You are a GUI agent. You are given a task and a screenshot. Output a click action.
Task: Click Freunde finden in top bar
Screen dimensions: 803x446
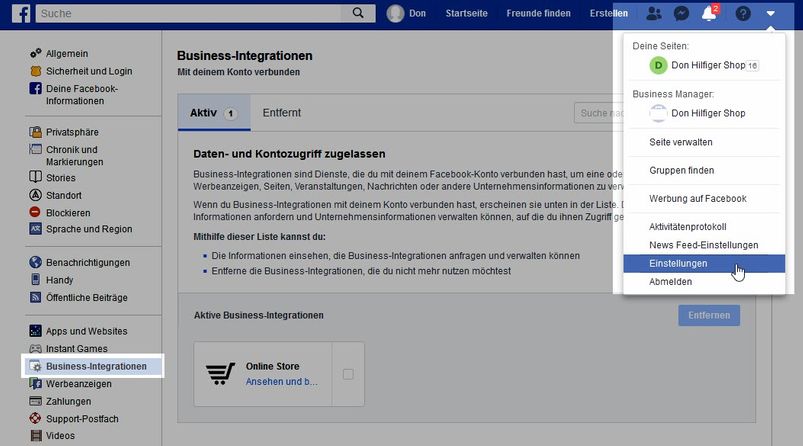point(539,13)
